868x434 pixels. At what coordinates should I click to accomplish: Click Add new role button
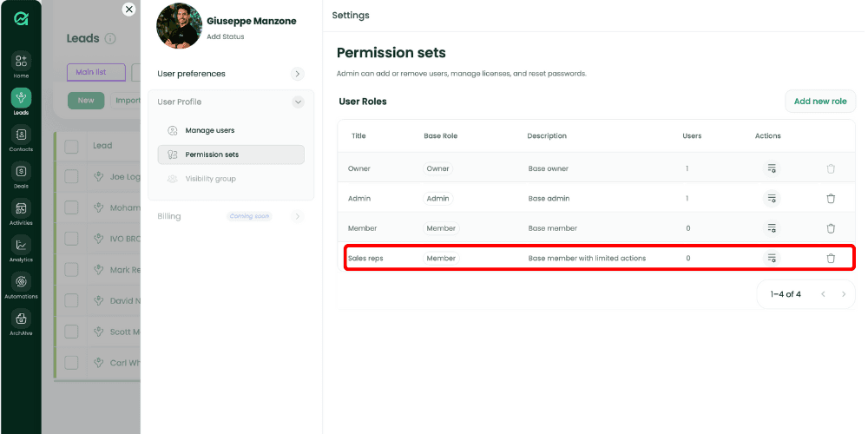coord(820,102)
